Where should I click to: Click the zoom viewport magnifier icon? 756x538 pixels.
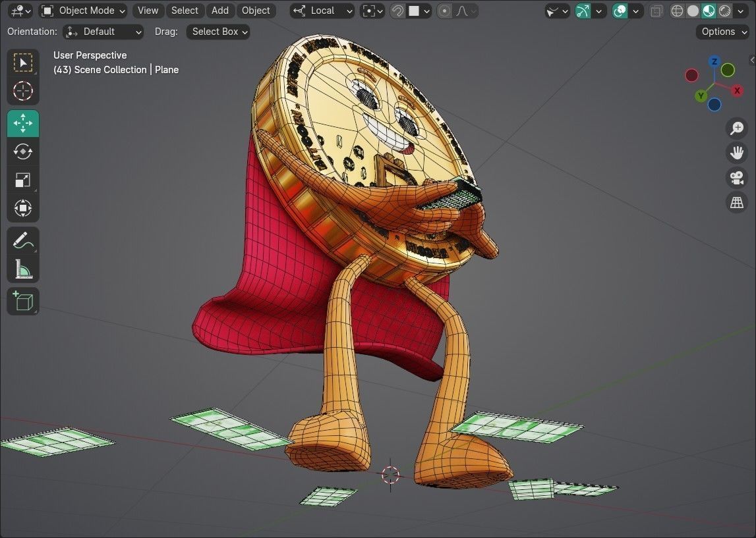(737, 128)
